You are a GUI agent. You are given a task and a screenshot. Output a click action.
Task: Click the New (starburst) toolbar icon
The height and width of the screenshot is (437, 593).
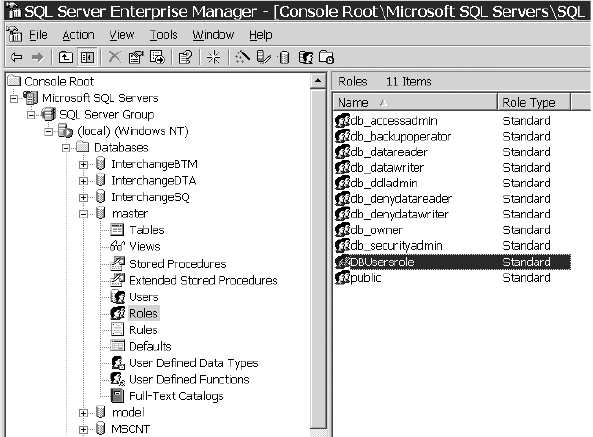(x=214, y=57)
